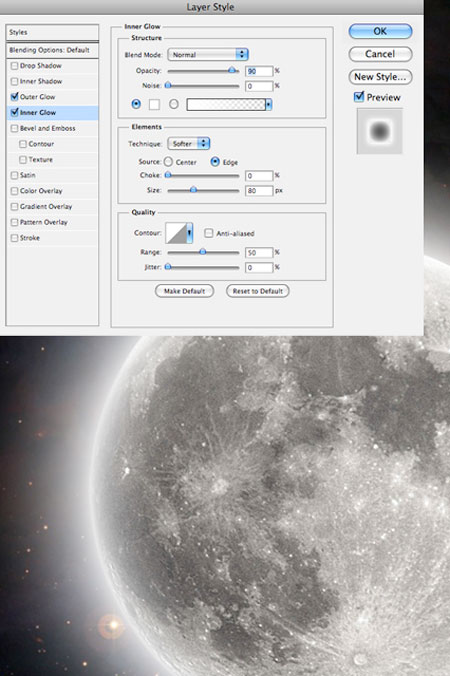450x676 pixels.
Task: Open the Blend Mode dropdown
Action: [x=208, y=55]
